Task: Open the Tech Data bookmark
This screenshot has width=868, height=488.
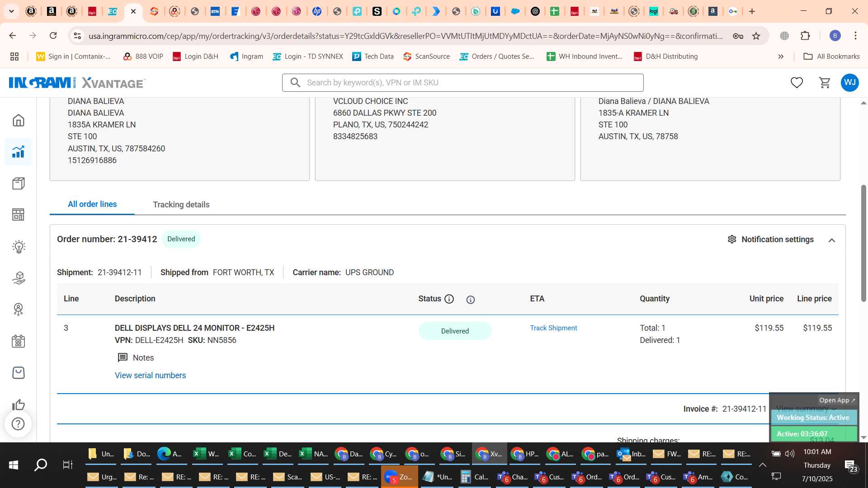Action: pos(373,56)
